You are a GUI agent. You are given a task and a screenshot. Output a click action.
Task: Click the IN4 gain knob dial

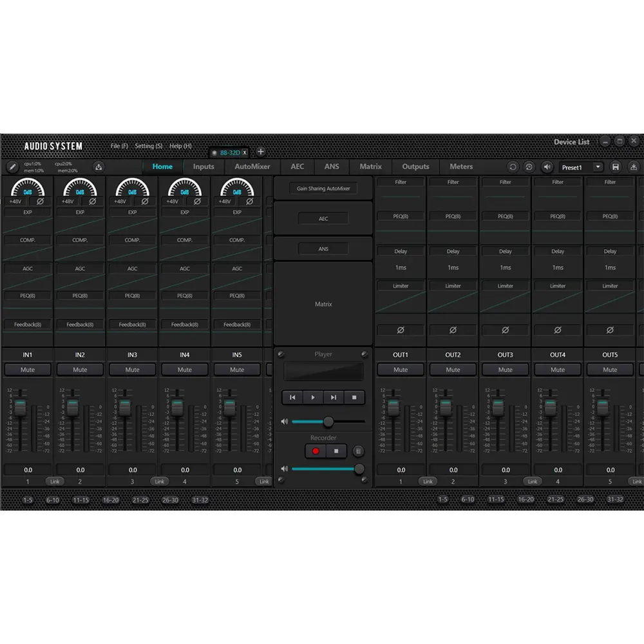click(x=185, y=187)
